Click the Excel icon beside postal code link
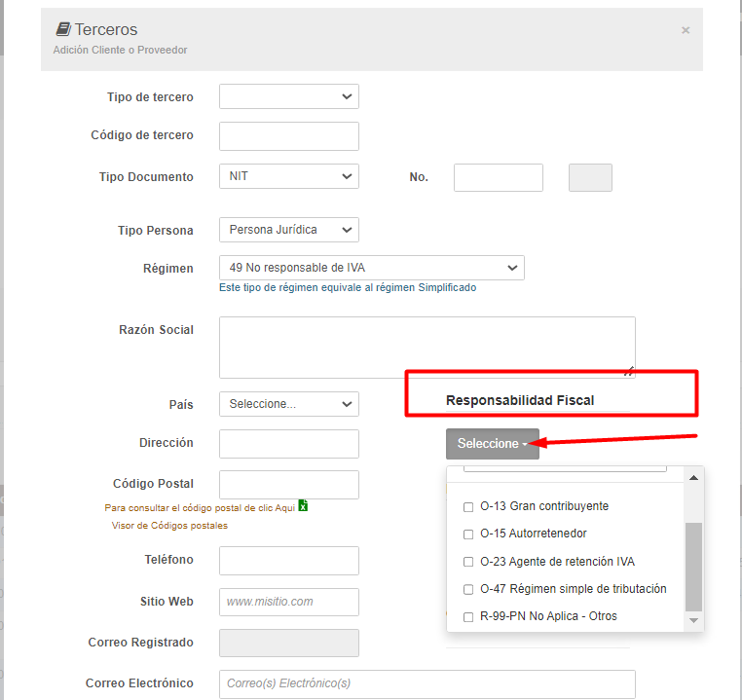742x700 pixels. pos(303,505)
